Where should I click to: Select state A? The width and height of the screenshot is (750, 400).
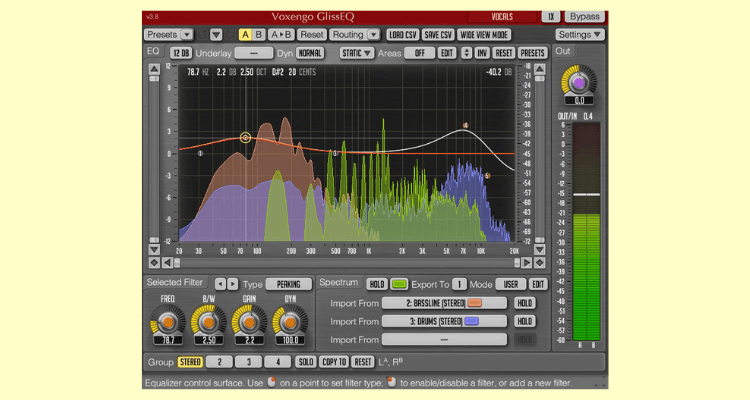pyautogui.click(x=245, y=34)
